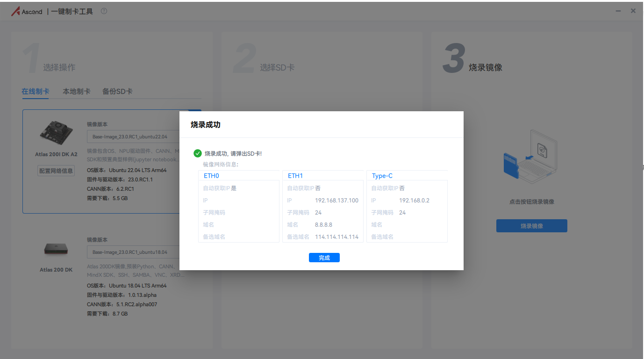Viewport: 644px width, 359px height.
Task: Click the Atlas 200 DK label
Action: tap(56, 270)
